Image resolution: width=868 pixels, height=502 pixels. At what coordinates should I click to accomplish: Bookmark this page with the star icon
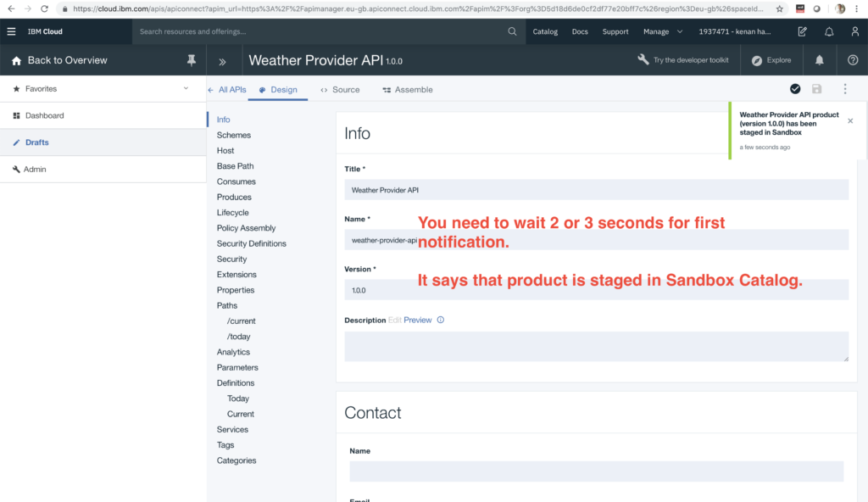pos(780,8)
